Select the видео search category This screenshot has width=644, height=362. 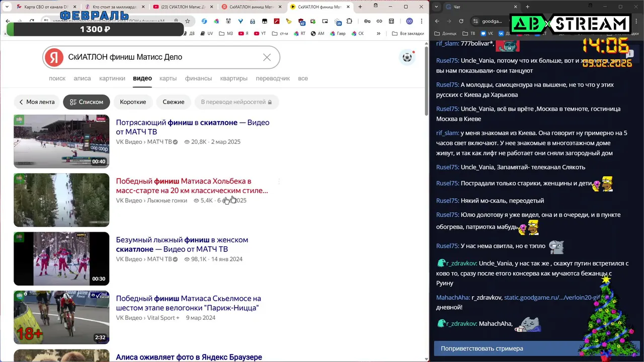(x=142, y=78)
